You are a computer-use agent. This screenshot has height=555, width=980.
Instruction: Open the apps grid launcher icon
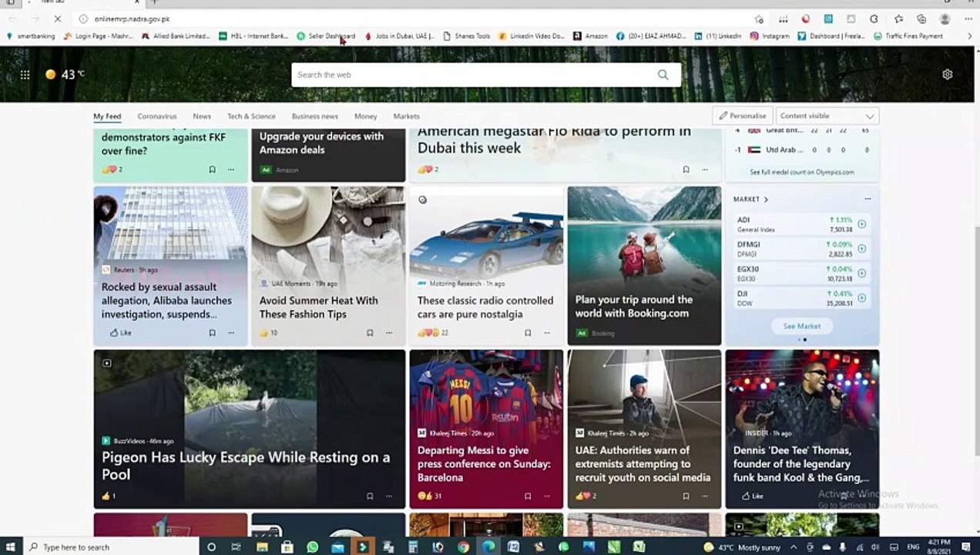coord(25,75)
